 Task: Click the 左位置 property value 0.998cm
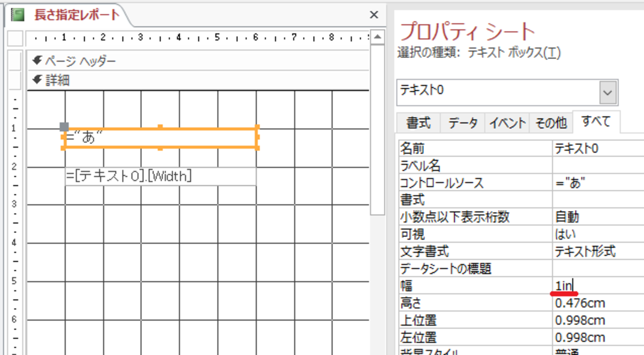click(598, 337)
